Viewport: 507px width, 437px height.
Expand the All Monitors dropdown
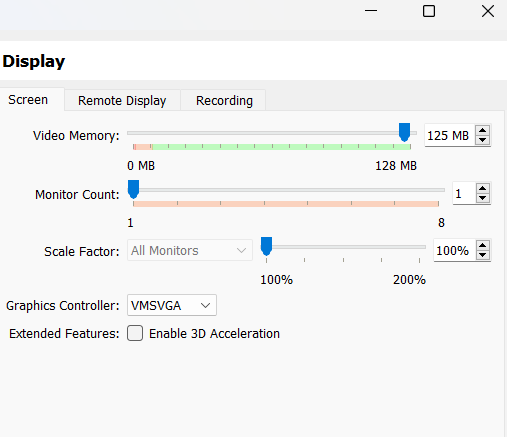click(190, 250)
